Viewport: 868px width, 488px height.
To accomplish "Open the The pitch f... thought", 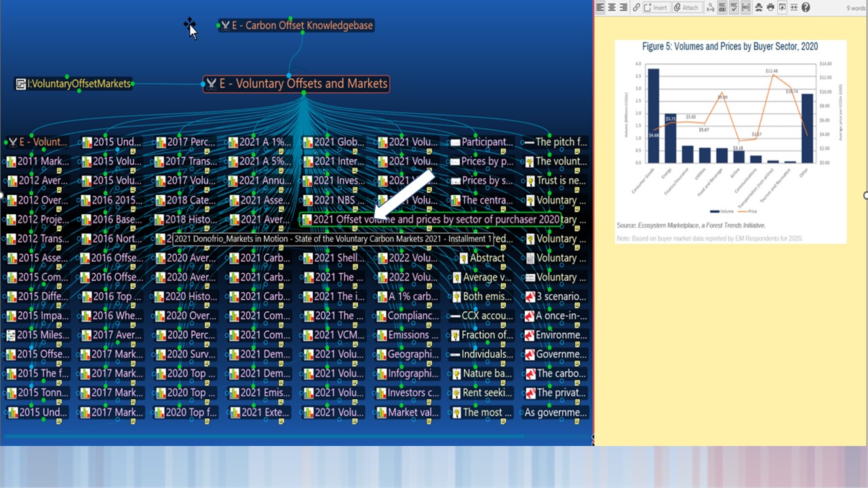I will (x=555, y=142).
